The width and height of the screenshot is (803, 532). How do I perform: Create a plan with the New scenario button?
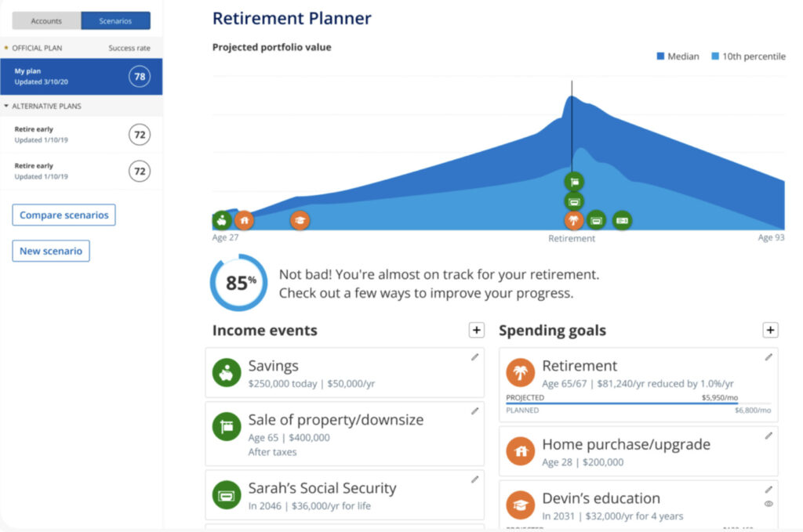pyautogui.click(x=51, y=251)
